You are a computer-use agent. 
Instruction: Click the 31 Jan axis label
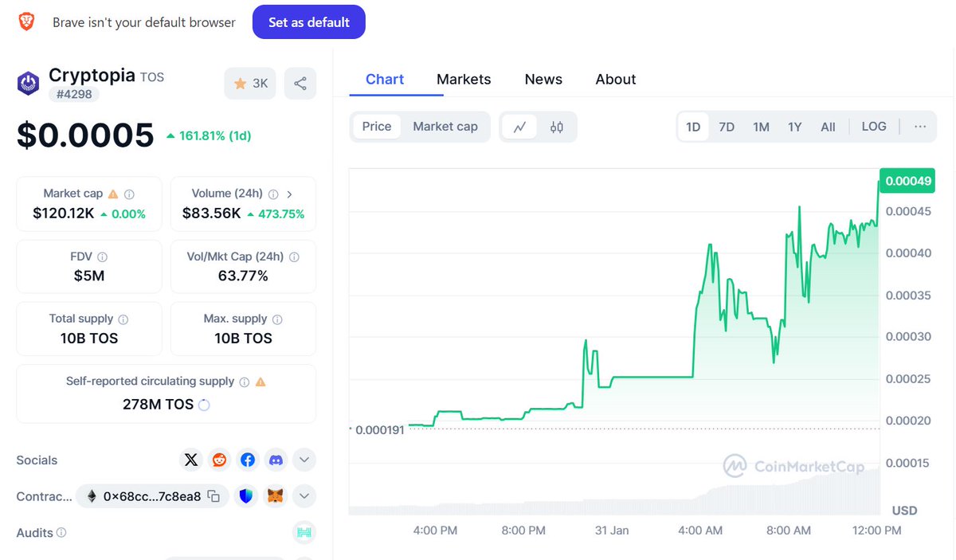(612, 530)
